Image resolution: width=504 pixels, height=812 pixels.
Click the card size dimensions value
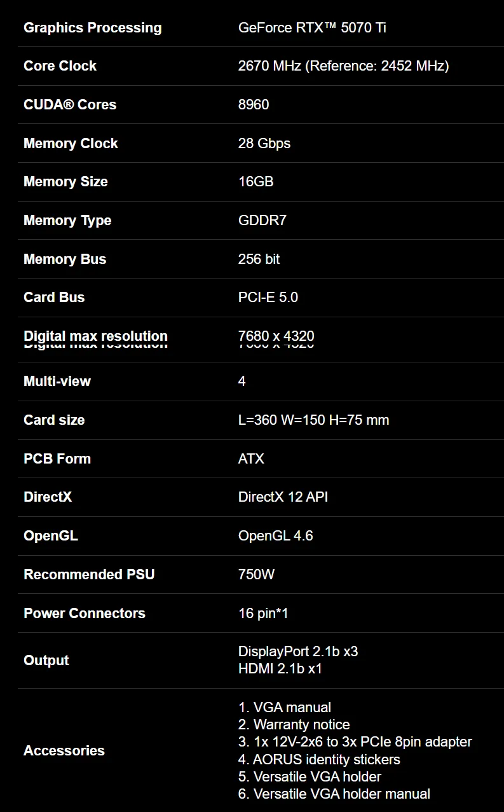tap(313, 420)
